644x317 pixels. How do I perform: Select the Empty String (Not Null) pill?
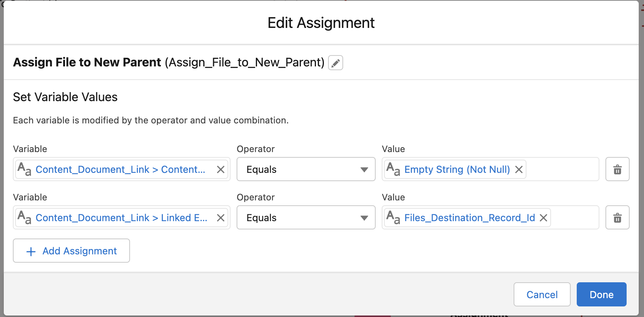457,169
